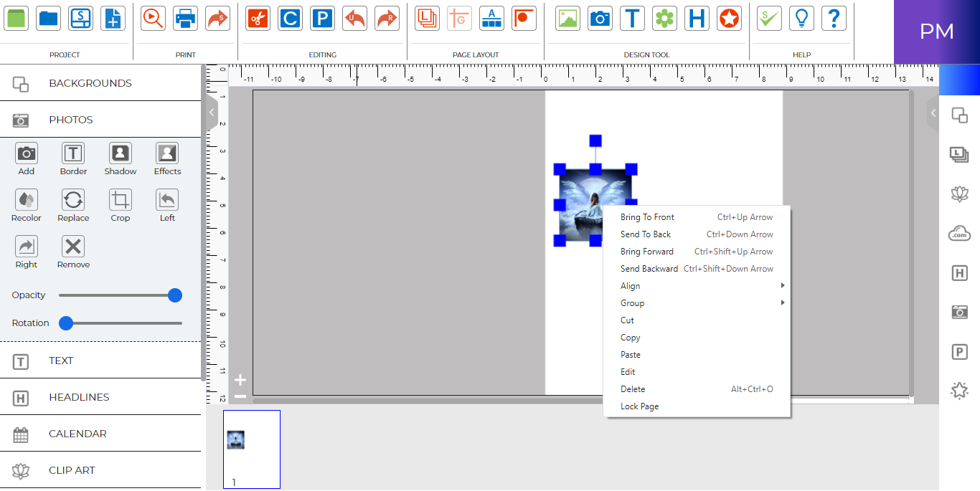The height and width of the screenshot is (491, 980).
Task: Click the blue camera Design Tool icon
Action: [x=600, y=18]
